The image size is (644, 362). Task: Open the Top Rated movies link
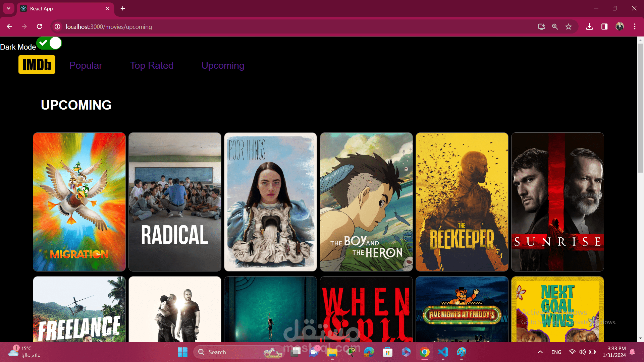152,65
